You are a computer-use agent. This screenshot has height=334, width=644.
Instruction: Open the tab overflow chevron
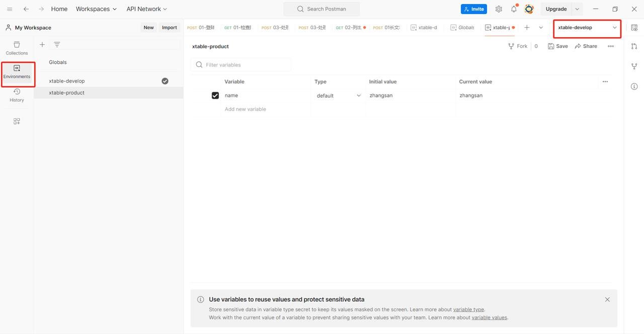pos(541,28)
